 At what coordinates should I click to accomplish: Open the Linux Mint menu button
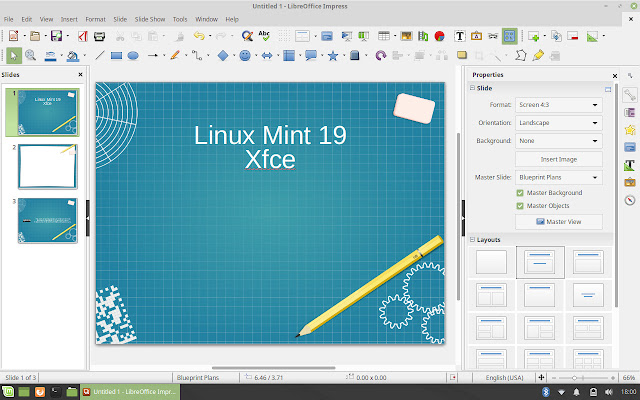click(x=8, y=392)
